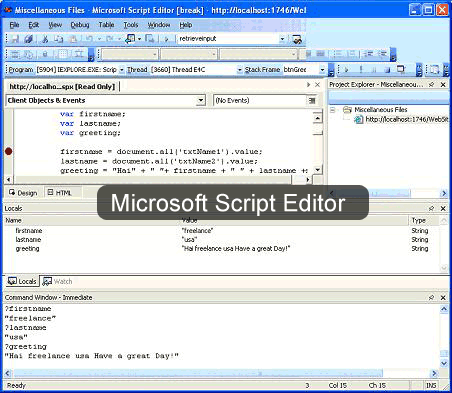
Task: Click the Undo arrow icon
Action: coord(89,39)
